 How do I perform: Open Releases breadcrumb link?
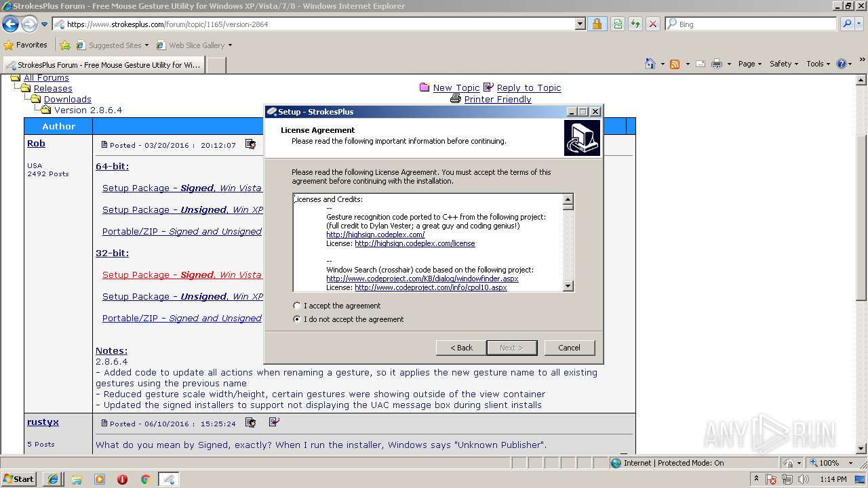click(x=53, y=89)
